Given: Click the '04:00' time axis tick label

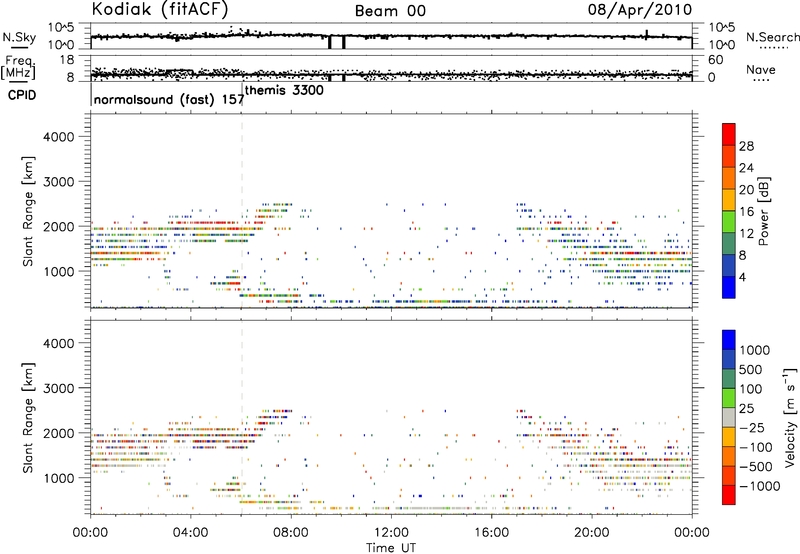Looking at the screenshot, I should tap(190, 533).
